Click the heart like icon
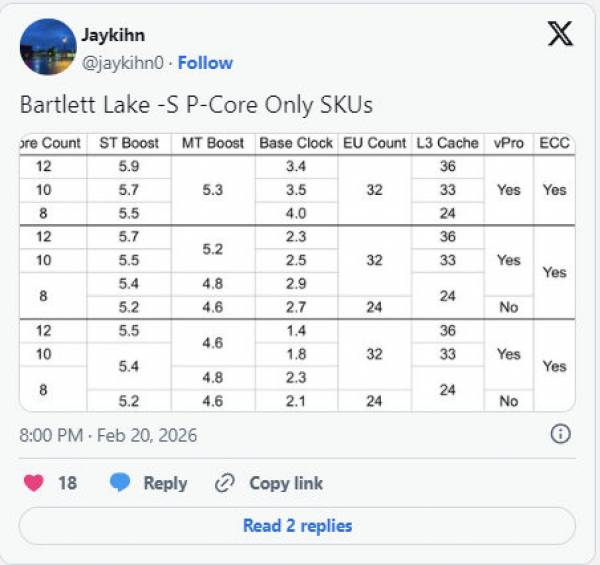The image size is (600, 565). pos(34,483)
